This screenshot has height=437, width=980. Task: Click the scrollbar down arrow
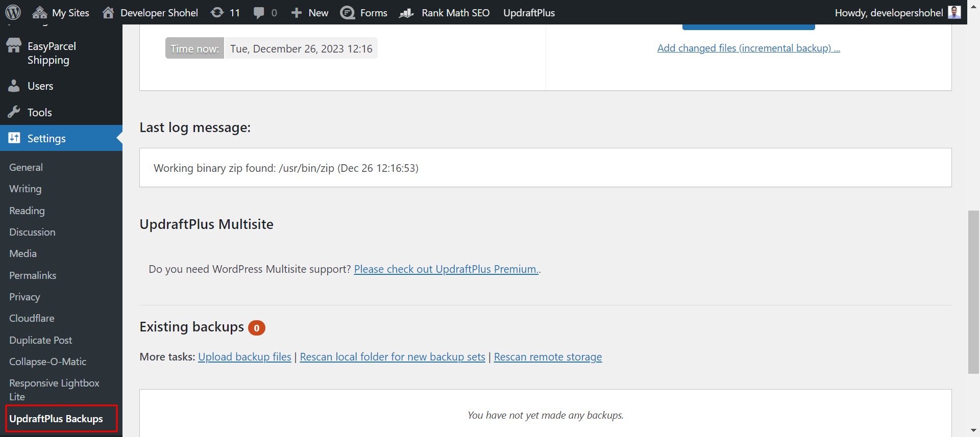(973, 431)
